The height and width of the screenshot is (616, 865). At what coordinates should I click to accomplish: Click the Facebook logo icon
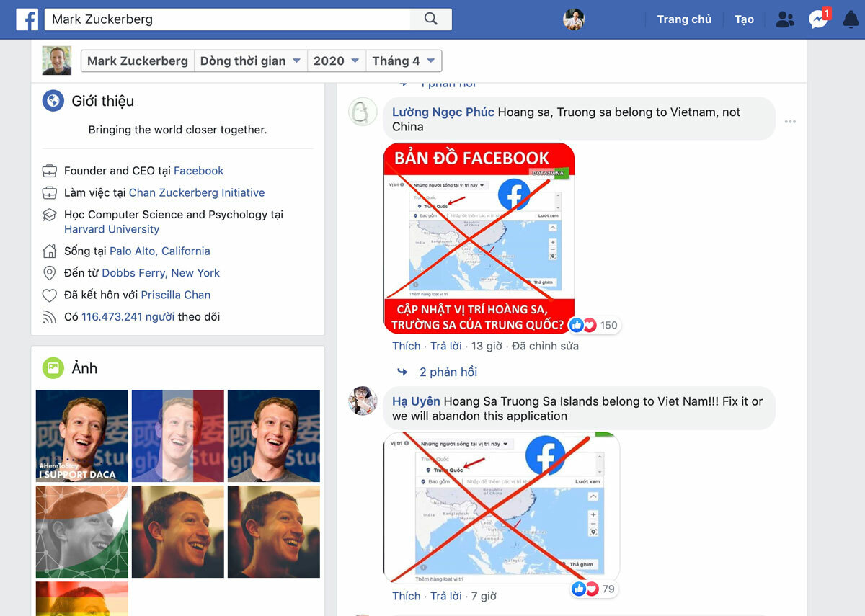pos(27,19)
